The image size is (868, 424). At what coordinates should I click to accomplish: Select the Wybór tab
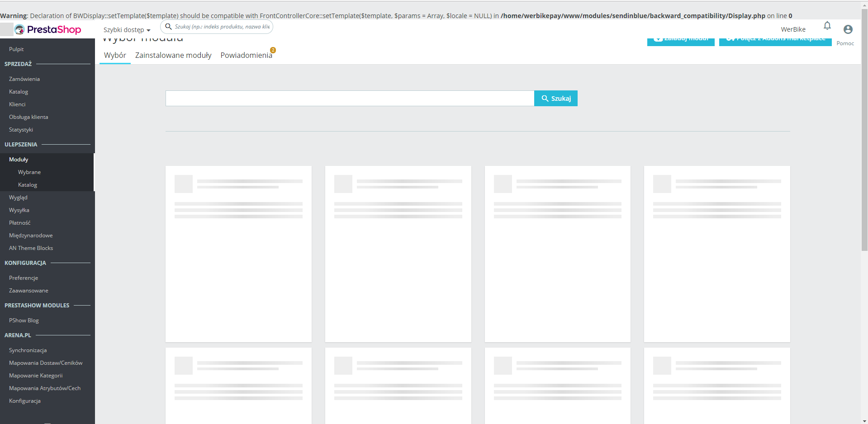pyautogui.click(x=115, y=55)
